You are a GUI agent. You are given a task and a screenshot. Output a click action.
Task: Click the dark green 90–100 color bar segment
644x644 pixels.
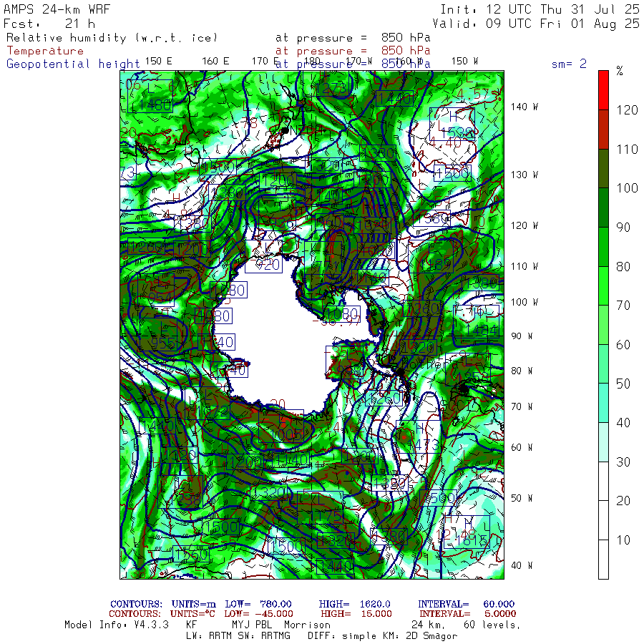603,208
